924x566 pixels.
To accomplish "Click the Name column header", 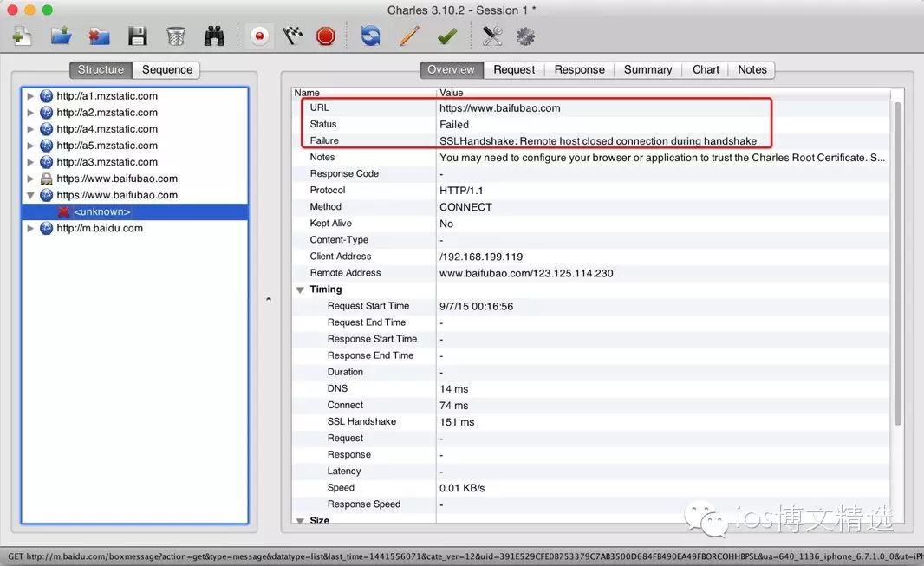I will pyautogui.click(x=363, y=93).
